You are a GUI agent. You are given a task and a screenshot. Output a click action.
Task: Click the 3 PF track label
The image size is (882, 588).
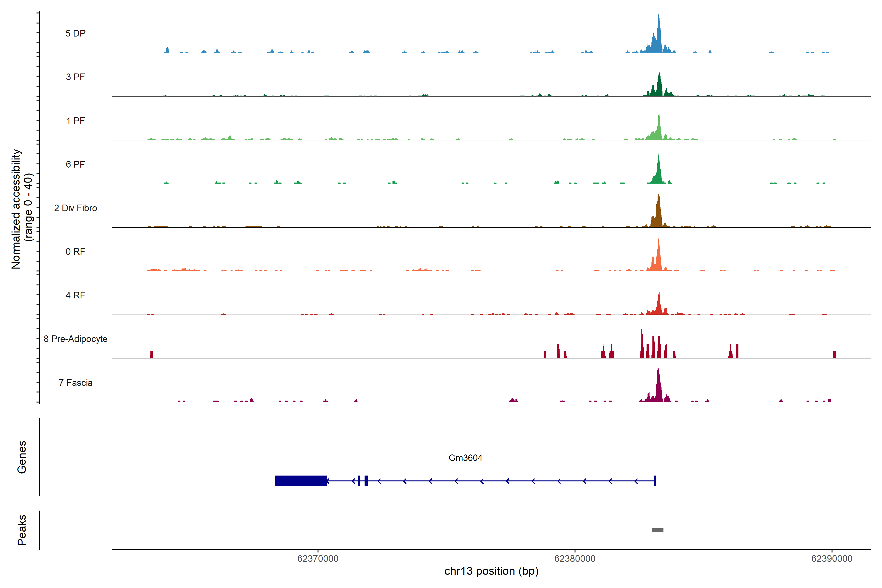[x=75, y=77]
